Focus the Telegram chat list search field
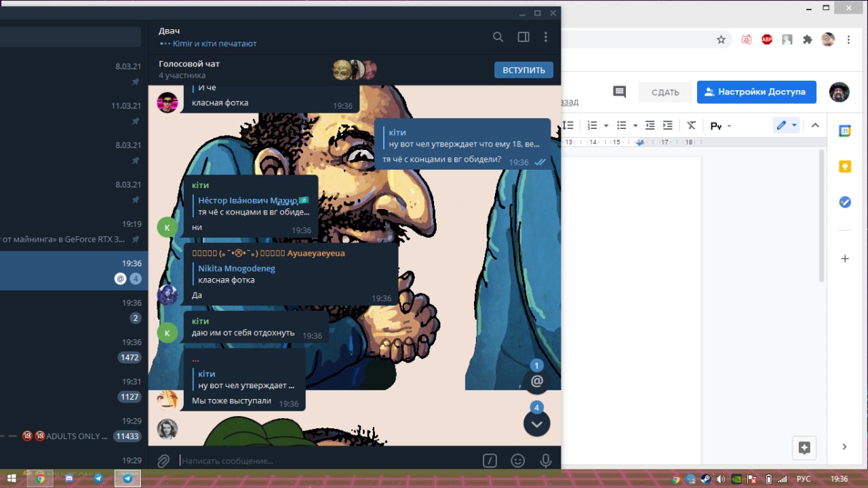The height and width of the screenshot is (488, 868). click(71, 37)
